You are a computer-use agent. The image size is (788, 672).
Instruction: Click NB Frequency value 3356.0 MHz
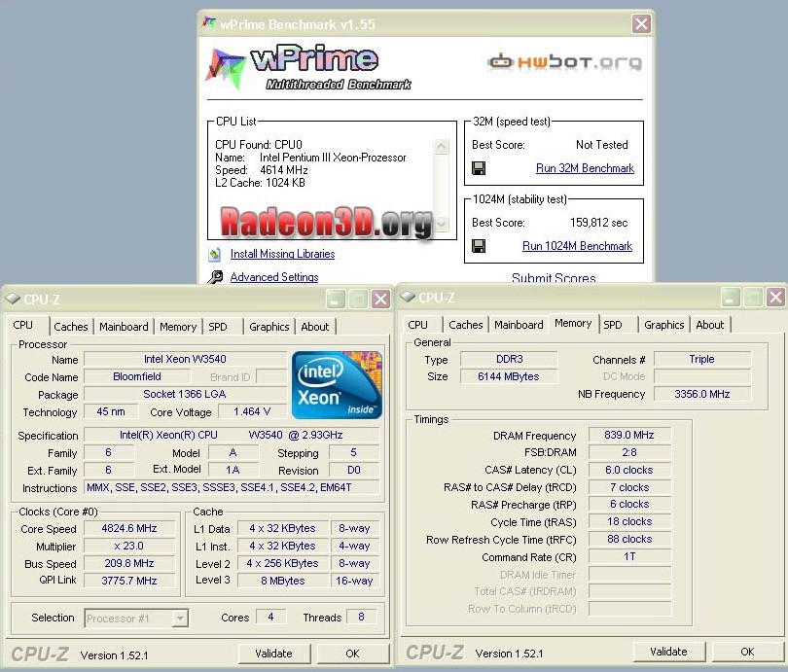[x=702, y=394]
